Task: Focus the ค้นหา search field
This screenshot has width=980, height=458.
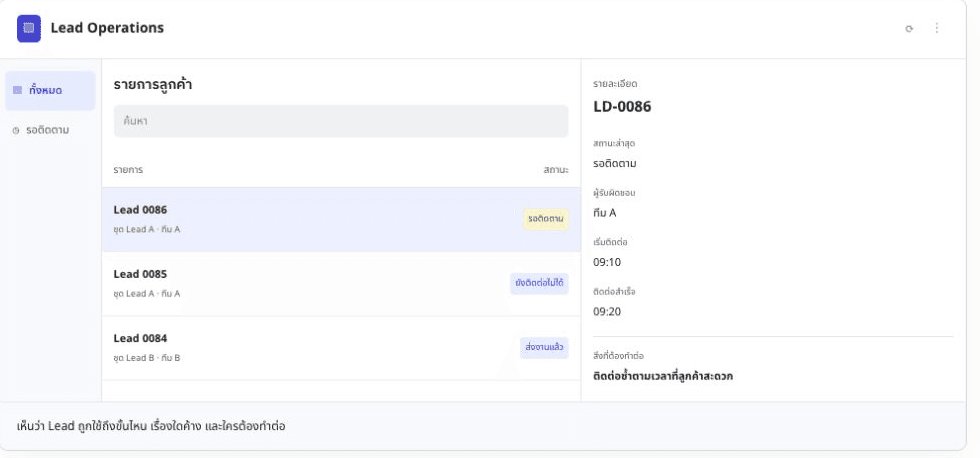Action: [341, 121]
